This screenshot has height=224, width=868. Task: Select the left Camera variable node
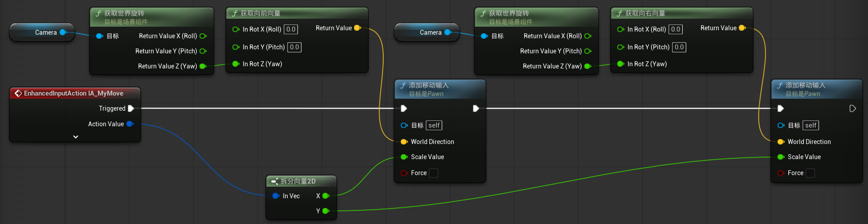(x=42, y=32)
